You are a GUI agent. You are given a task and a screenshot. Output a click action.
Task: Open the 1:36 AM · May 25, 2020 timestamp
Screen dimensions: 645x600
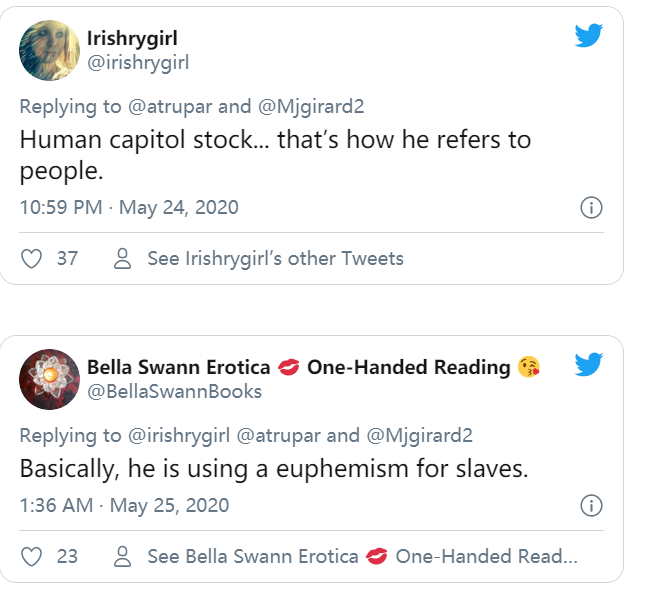click(x=124, y=505)
